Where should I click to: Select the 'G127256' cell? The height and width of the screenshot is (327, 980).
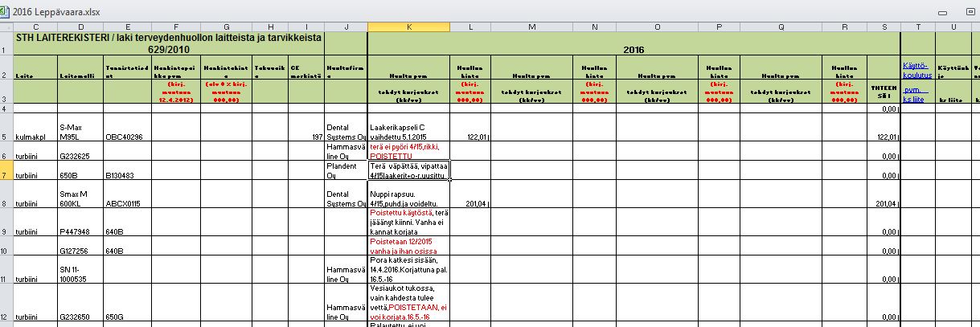coord(80,246)
